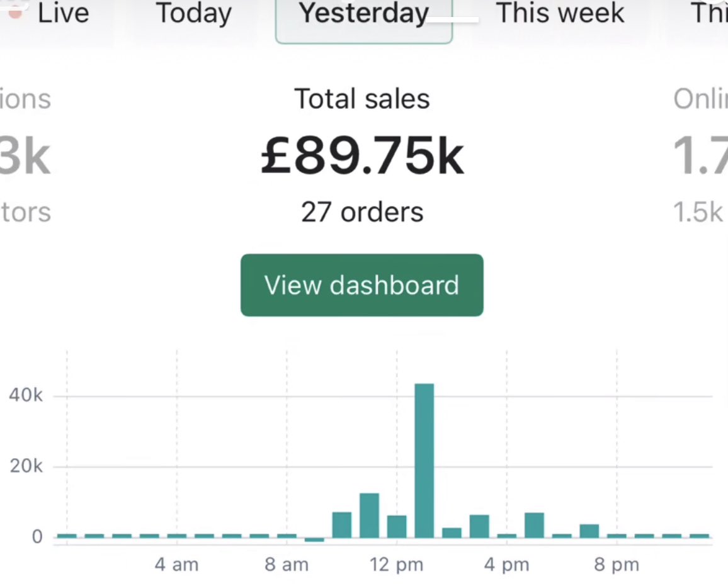Image resolution: width=728 pixels, height=584 pixels.
Task: Switch to the Today tab
Action: tap(193, 13)
